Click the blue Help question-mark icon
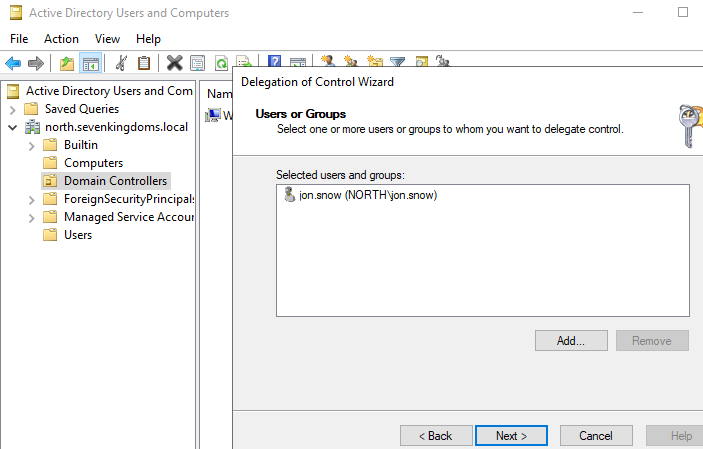The height and width of the screenshot is (449, 703). pyautogui.click(x=274, y=61)
